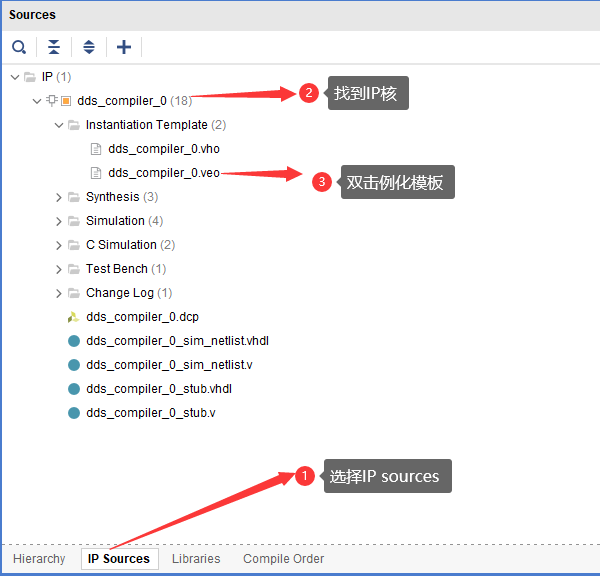Select dds_compiler_0_sim_netlist.vhdl file name

click(178, 341)
